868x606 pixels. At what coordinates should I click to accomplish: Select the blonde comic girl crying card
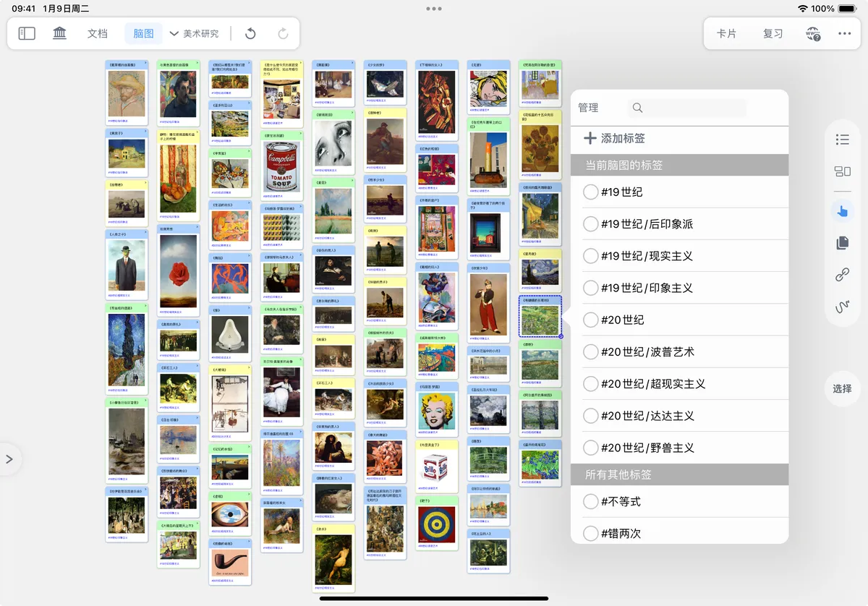click(489, 87)
